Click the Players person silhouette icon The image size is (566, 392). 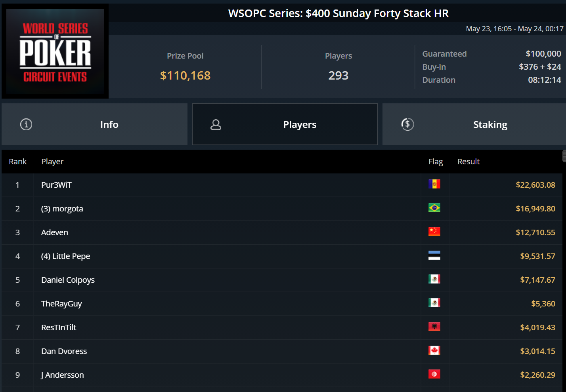coord(216,124)
